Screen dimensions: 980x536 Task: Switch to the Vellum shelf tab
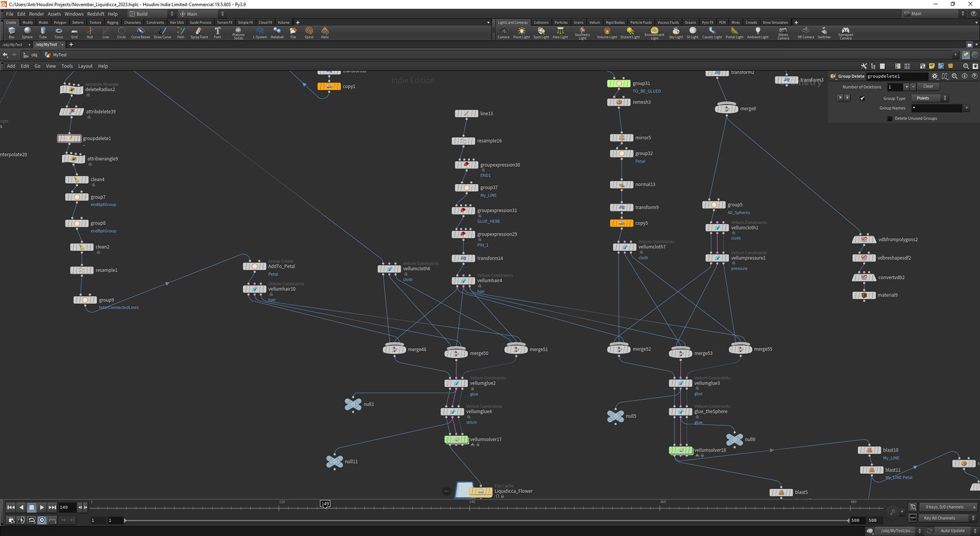pos(595,22)
